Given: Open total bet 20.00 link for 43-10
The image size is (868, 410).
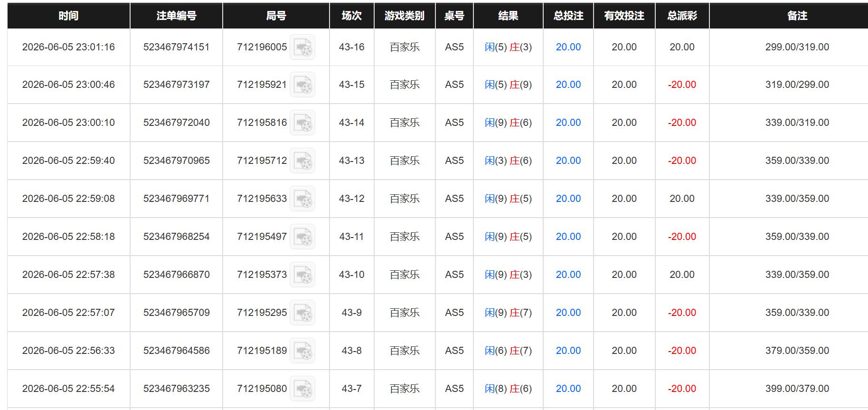Looking at the screenshot, I should click(568, 275).
